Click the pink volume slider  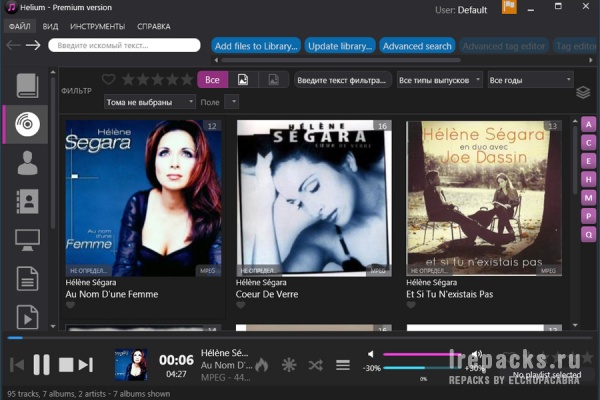[x=422, y=354]
